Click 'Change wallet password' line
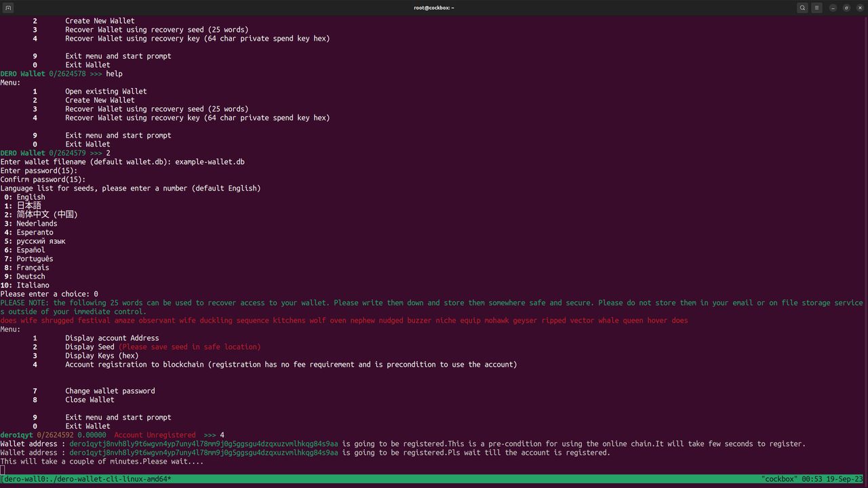 94,390
